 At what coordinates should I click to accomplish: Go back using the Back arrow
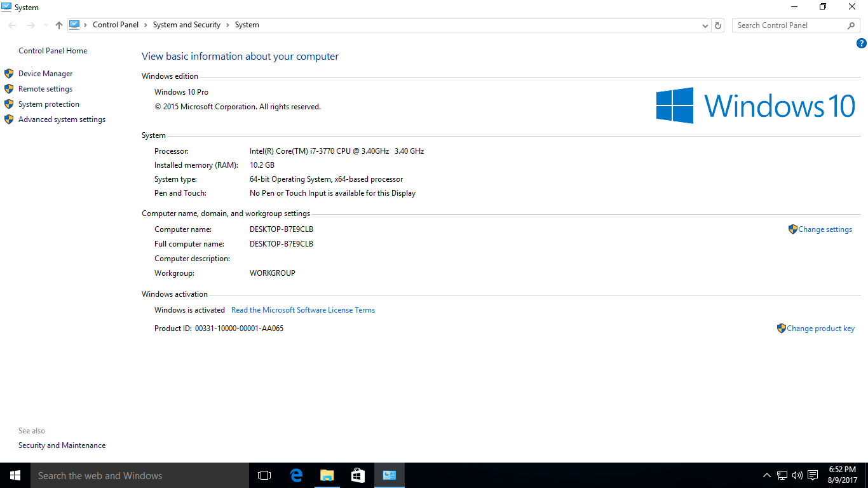pos(13,25)
